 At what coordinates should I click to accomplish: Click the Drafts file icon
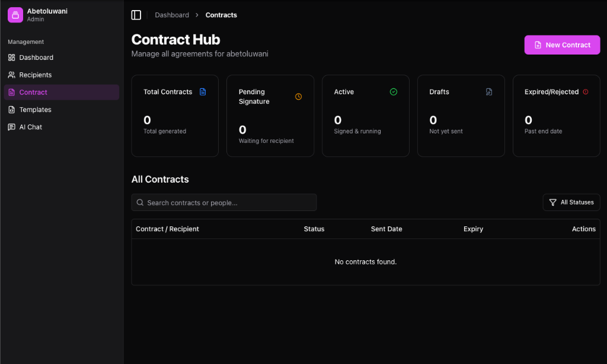click(x=489, y=92)
